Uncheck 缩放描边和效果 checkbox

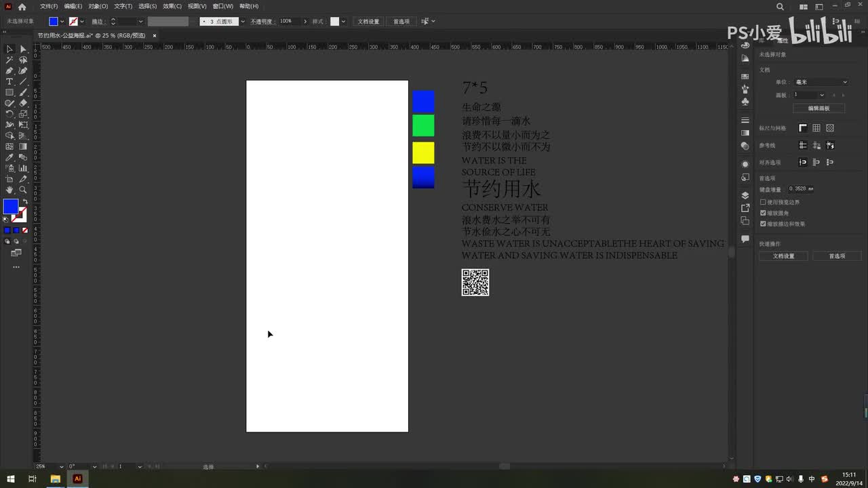[763, 224]
